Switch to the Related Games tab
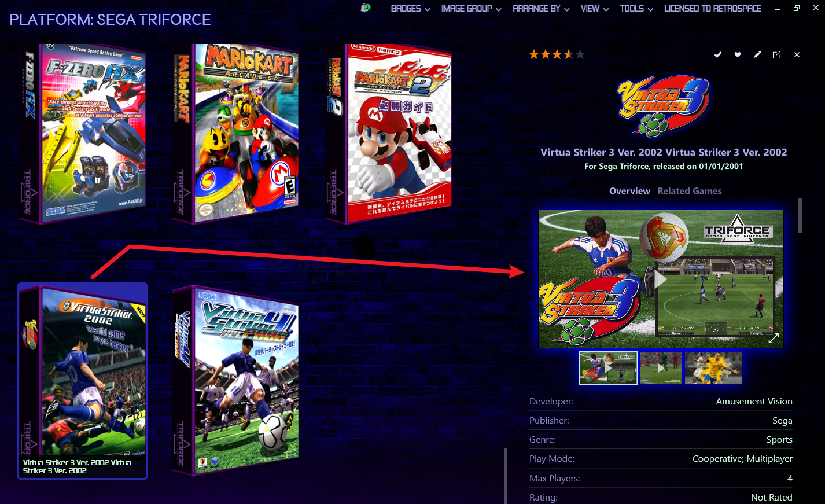Image resolution: width=825 pixels, height=504 pixels. [x=690, y=191]
